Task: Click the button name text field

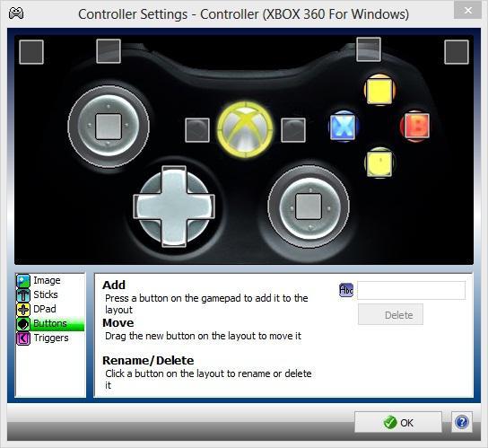Action: pos(412,290)
